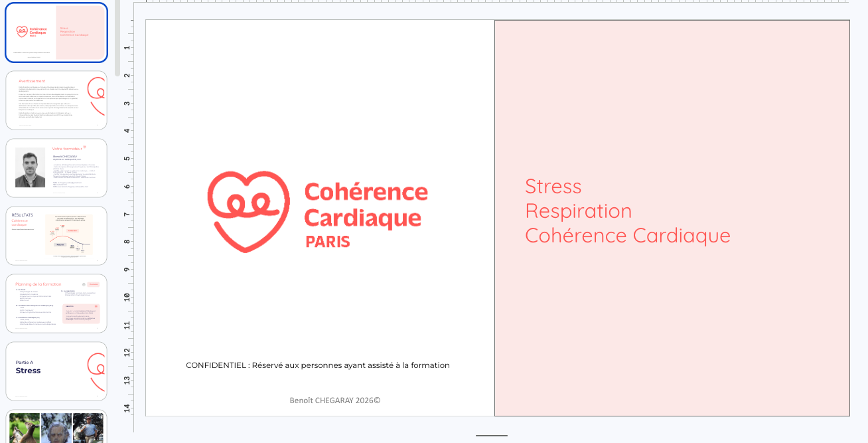Go to Planning de la formation slide

[56, 304]
